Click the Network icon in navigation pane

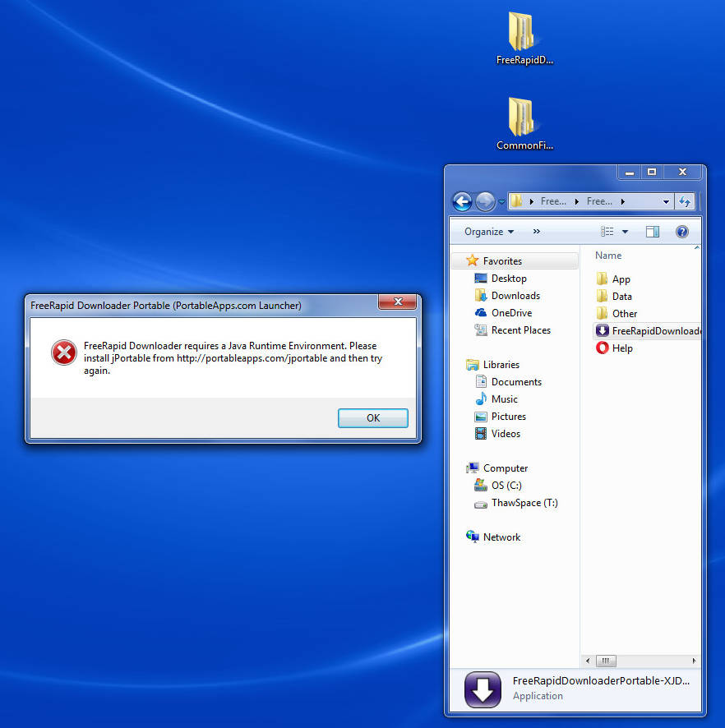click(x=473, y=537)
